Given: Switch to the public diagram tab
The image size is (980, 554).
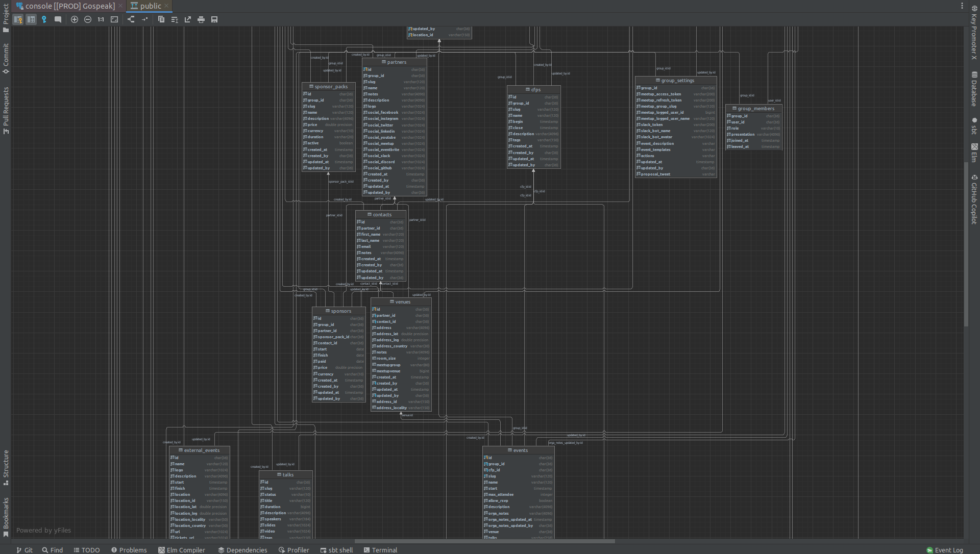Looking at the screenshot, I should [x=148, y=6].
